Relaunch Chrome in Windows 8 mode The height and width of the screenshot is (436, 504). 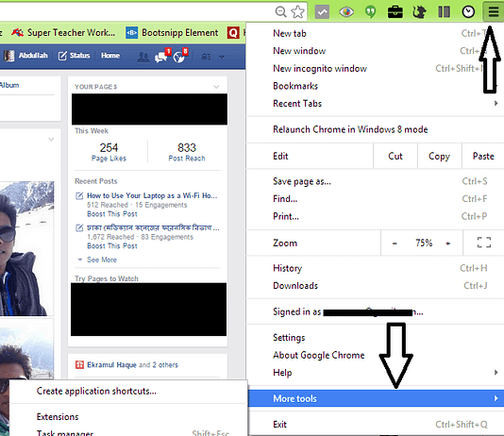click(376, 129)
